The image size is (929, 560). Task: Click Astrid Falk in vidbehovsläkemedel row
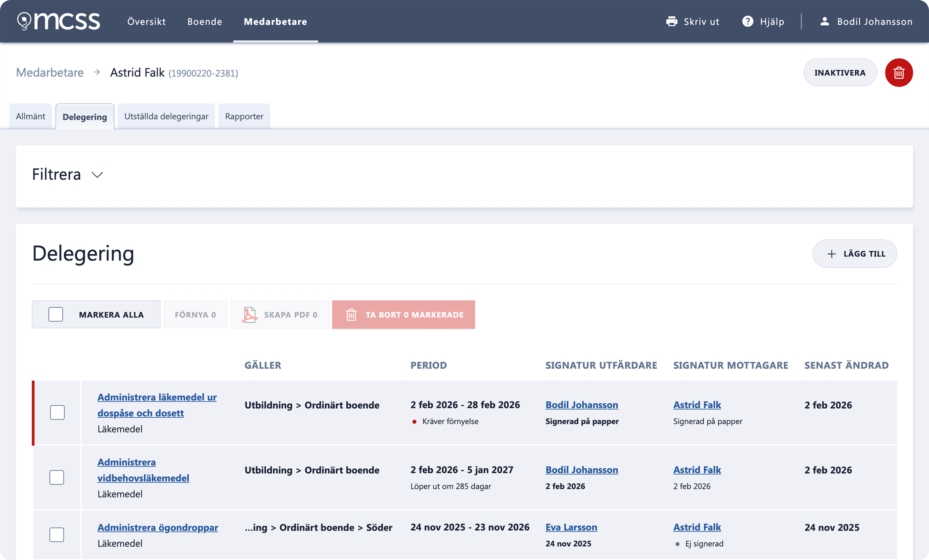pos(697,470)
